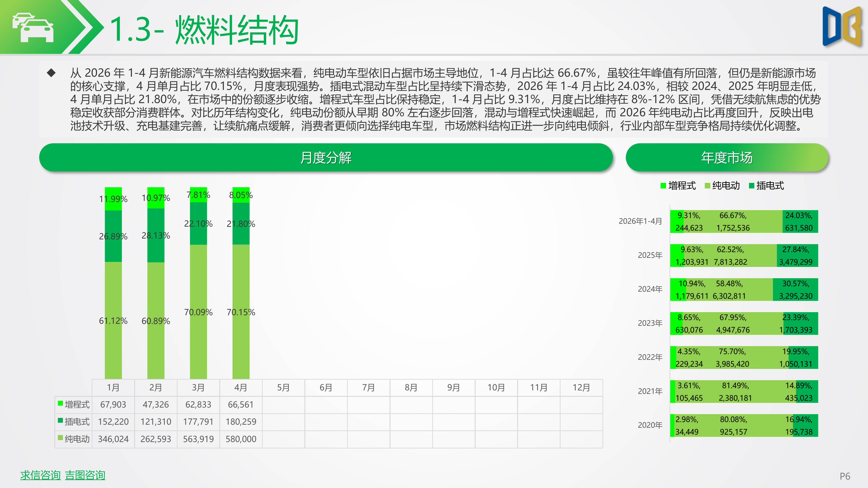Click the DB logo in the top right
This screenshot has height=488, width=868.
point(842,27)
